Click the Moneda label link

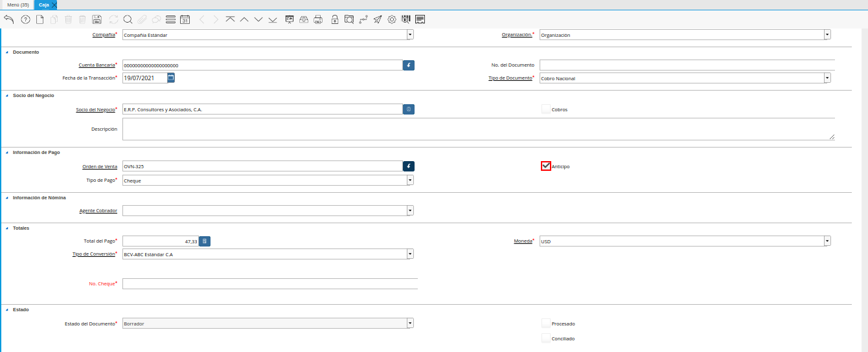click(x=523, y=241)
